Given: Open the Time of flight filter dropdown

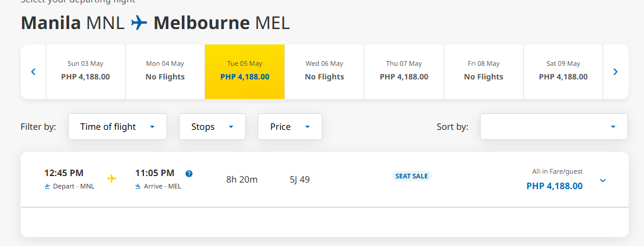Looking at the screenshot, I should pyautogui.click(x=117, y=126).
